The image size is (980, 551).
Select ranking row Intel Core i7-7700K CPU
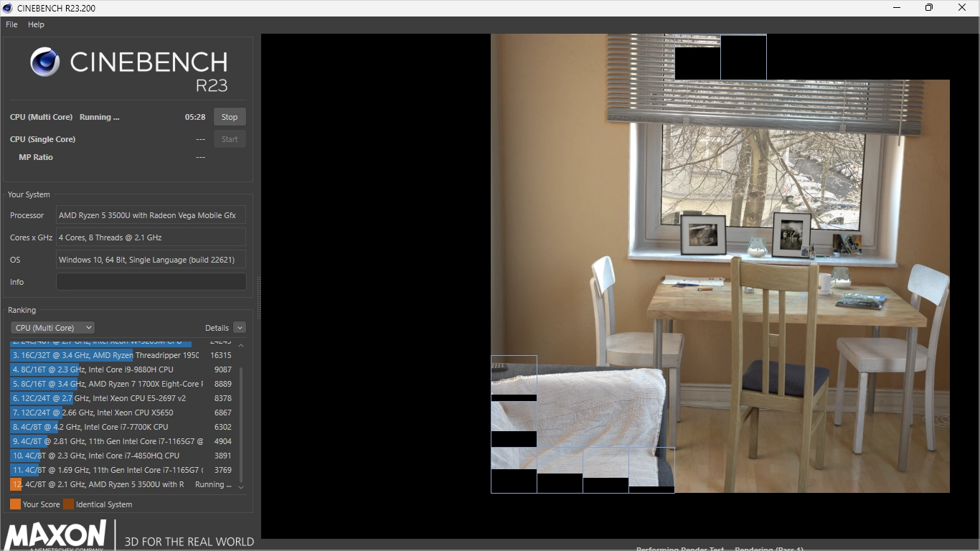[122, 427]
